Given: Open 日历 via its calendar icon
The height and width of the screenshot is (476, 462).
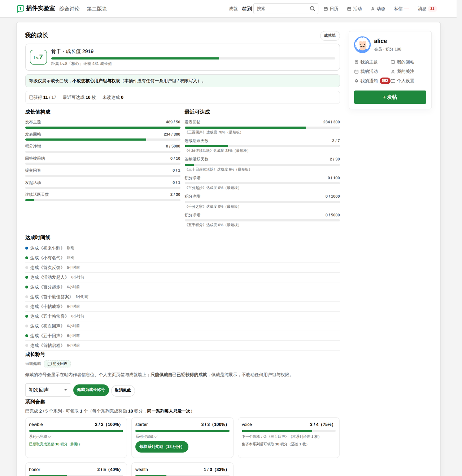Looking at the screenshot, I should point(326,9).
